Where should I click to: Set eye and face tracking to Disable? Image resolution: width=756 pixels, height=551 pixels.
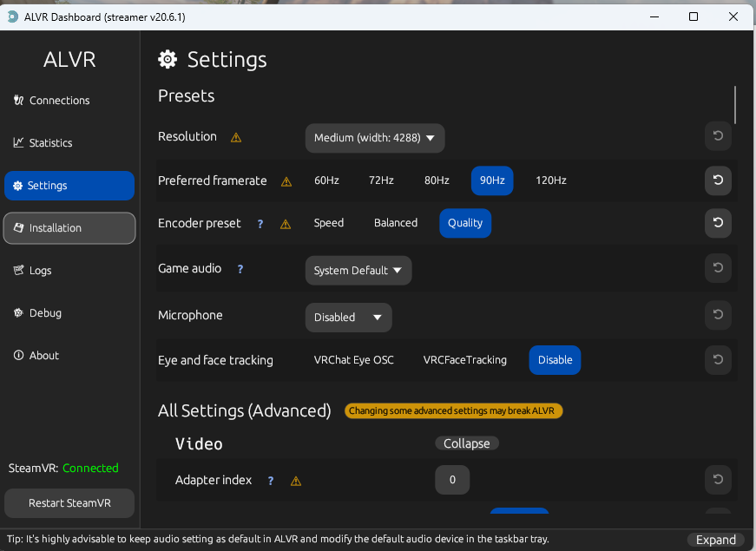point(555,360)
